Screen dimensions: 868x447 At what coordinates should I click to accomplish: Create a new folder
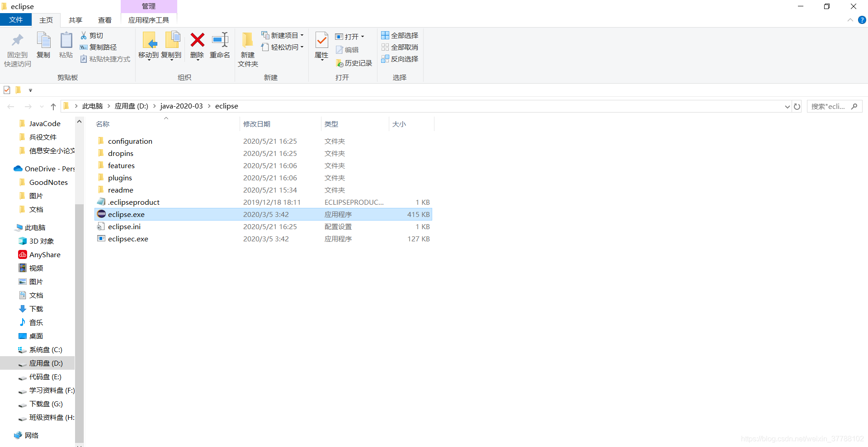coord(248,50)
